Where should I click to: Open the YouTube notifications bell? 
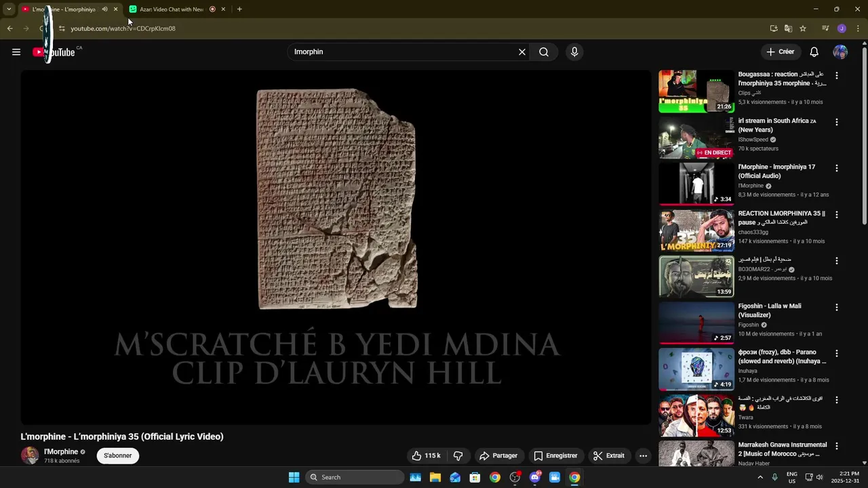(814, 52)
